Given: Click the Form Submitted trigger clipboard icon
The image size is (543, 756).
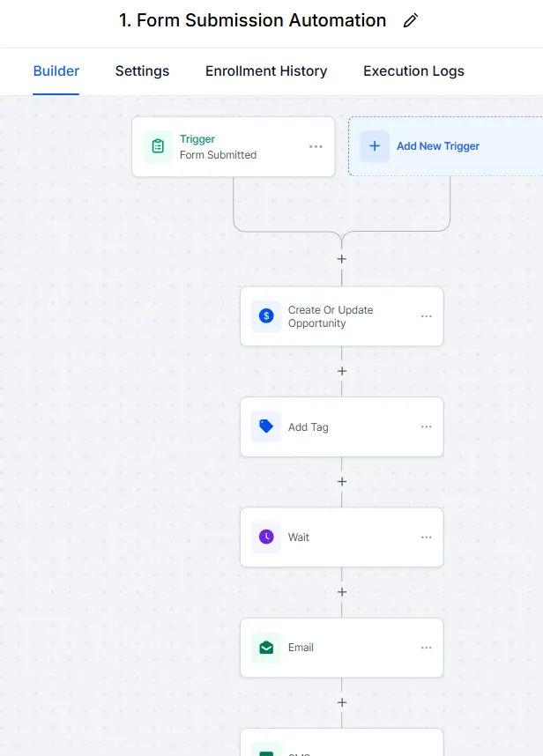Looking at the screenshot, I should coord(158,146).
